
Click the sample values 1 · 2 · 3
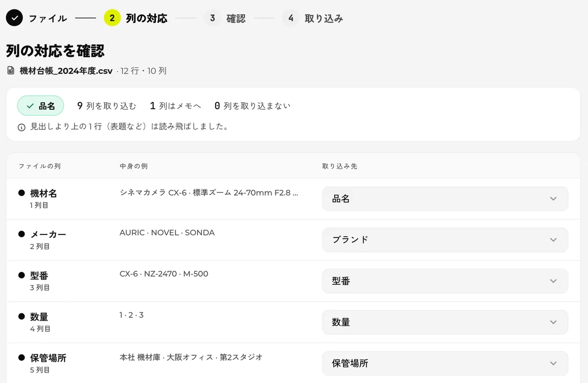131,315
